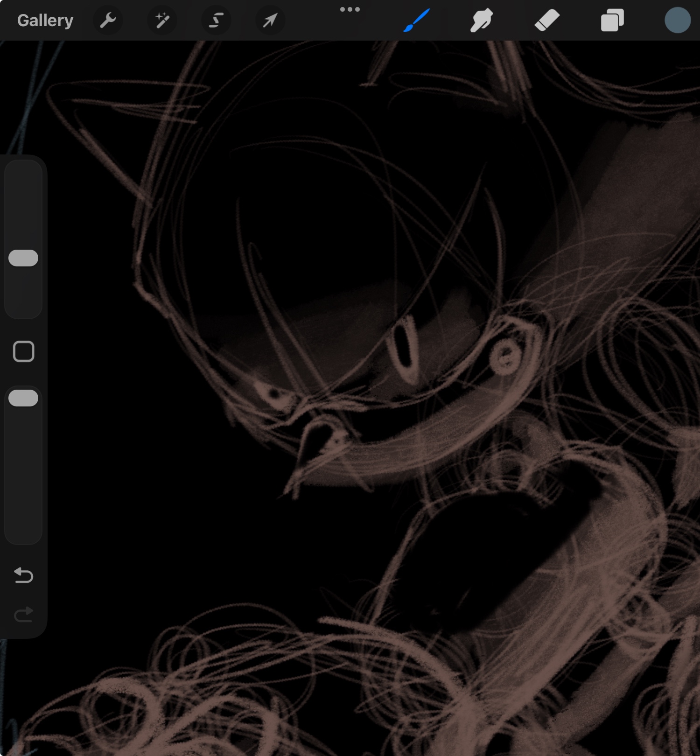Undo the last stroke

[23, 575]
